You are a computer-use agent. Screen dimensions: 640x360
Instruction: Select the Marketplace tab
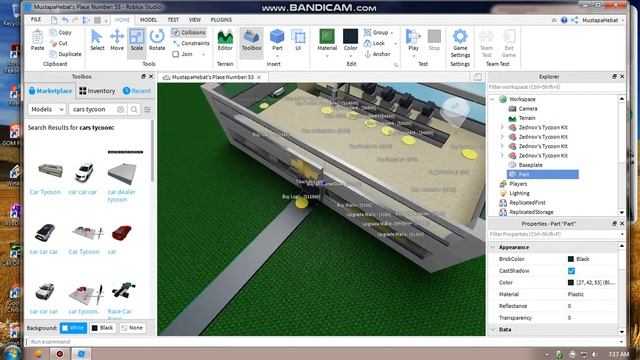(x=50, y=91)
